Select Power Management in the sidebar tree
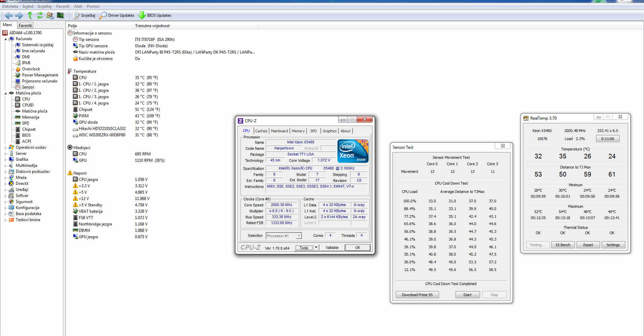The height and width of the screenshot is (336, 644). pyautogui.click(x=40, y=75)
